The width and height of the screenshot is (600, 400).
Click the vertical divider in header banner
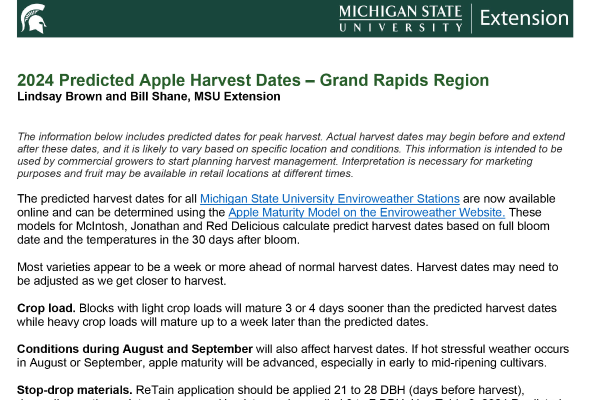(471, 18)
